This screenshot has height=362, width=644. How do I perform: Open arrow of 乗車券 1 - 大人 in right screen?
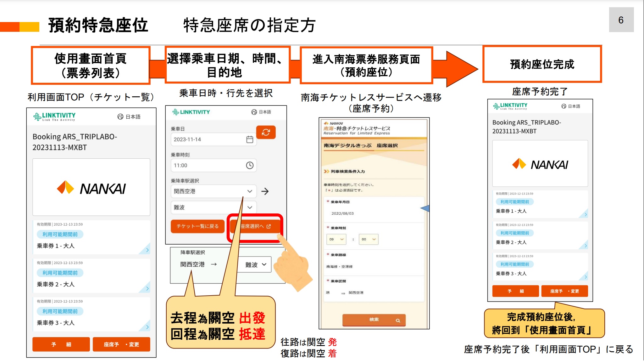(x=586, y=215)
